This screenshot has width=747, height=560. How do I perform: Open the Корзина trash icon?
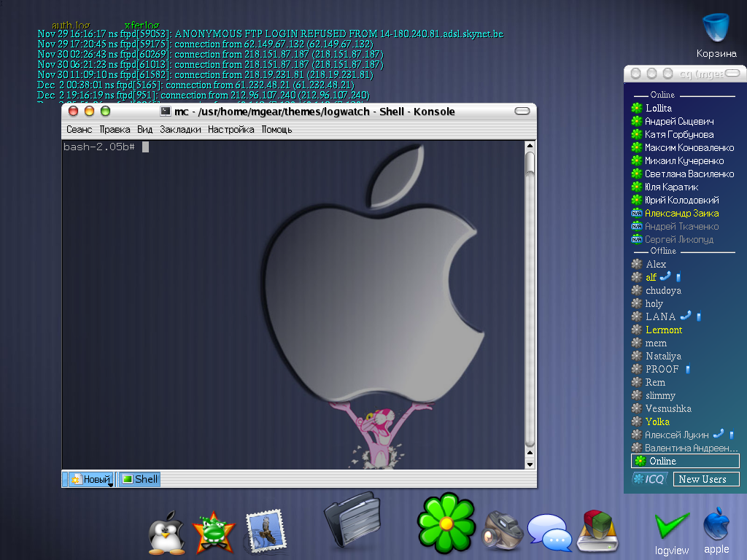tap(716, 36)
